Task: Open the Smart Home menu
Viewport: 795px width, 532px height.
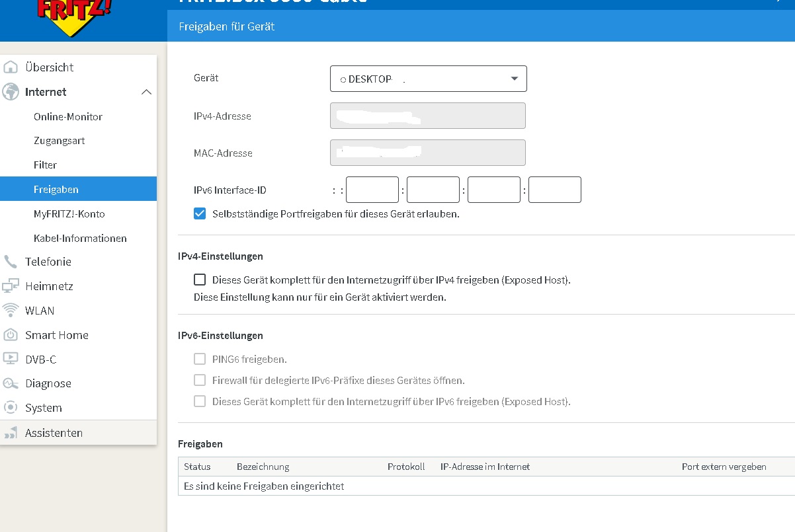Action: (x=57, y=335)
